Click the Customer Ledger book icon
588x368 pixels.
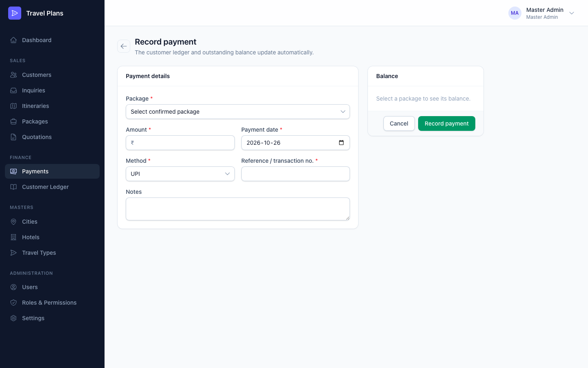[x=13, y=187]
